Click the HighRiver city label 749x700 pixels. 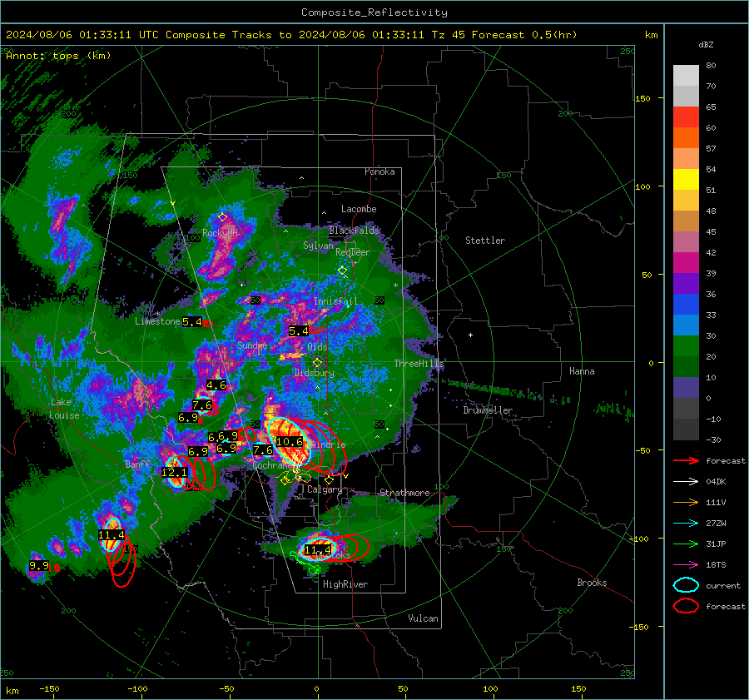point(345,584)
